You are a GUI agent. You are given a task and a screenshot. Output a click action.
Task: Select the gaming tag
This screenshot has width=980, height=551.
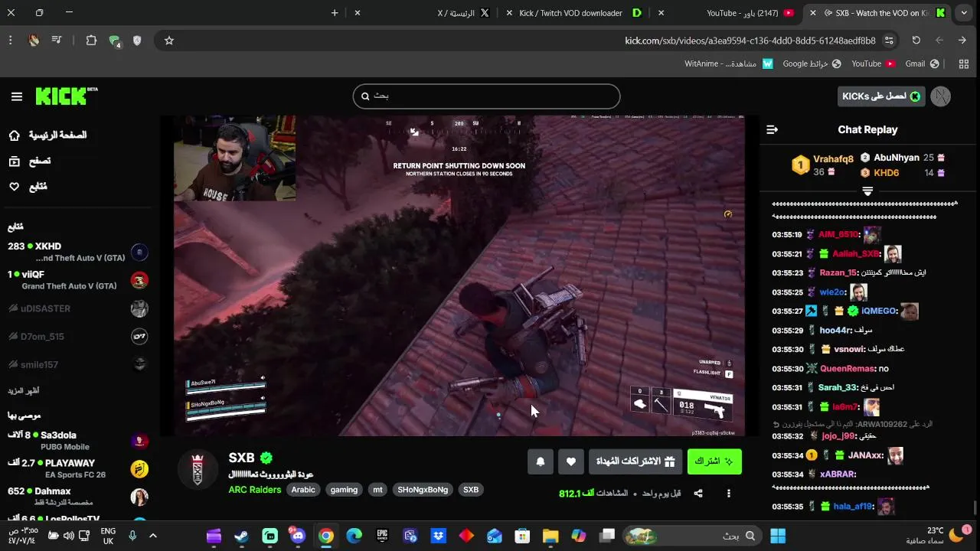pyautogui.click(x=344, y=490)
